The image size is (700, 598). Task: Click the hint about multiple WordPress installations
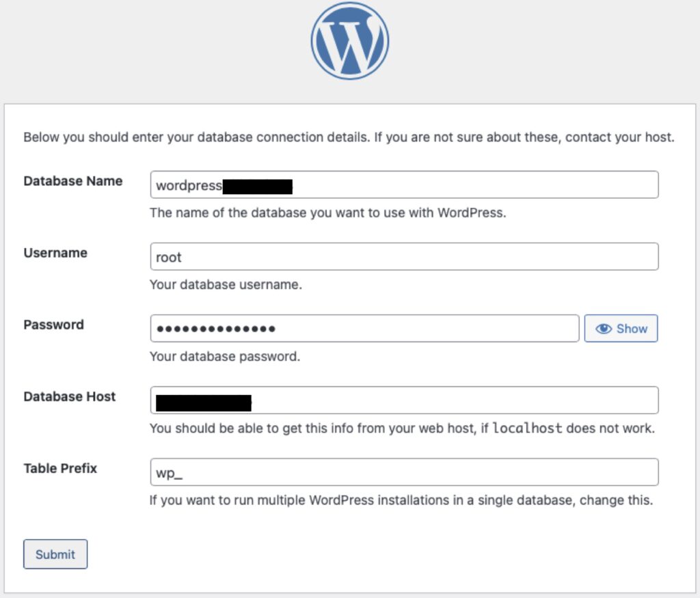401,500
